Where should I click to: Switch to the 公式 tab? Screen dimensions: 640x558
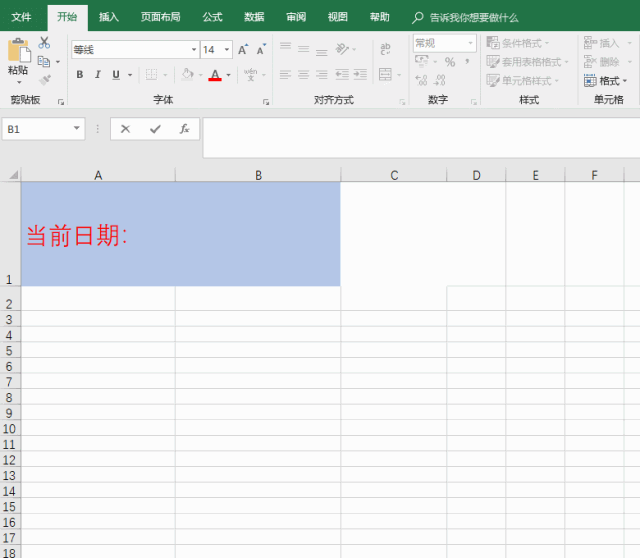212,17
